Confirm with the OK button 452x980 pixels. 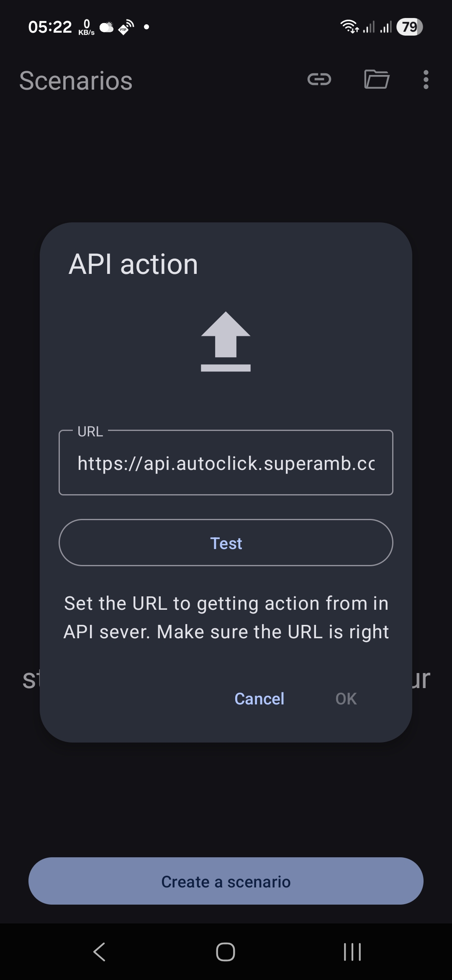pos(346,699)
